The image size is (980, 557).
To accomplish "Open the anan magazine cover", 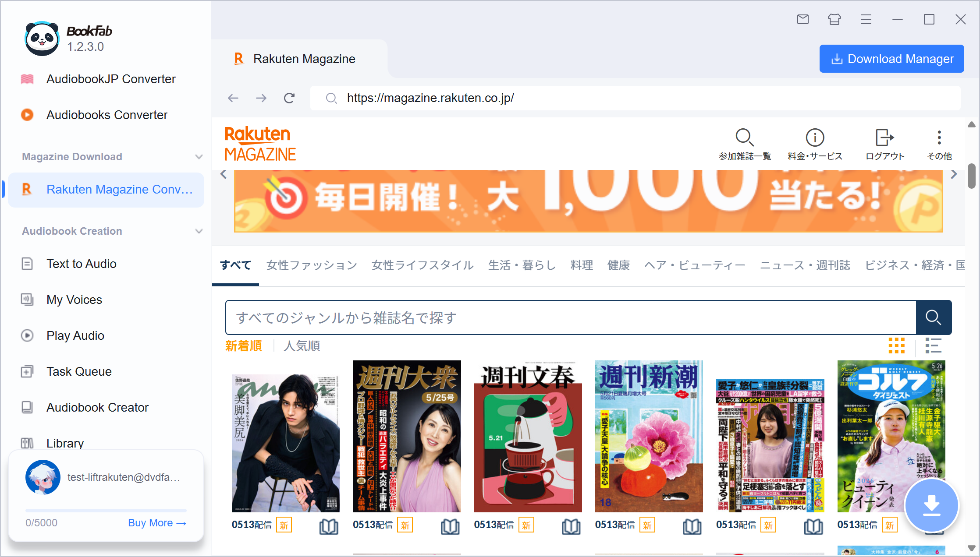I will coord(286,443).
